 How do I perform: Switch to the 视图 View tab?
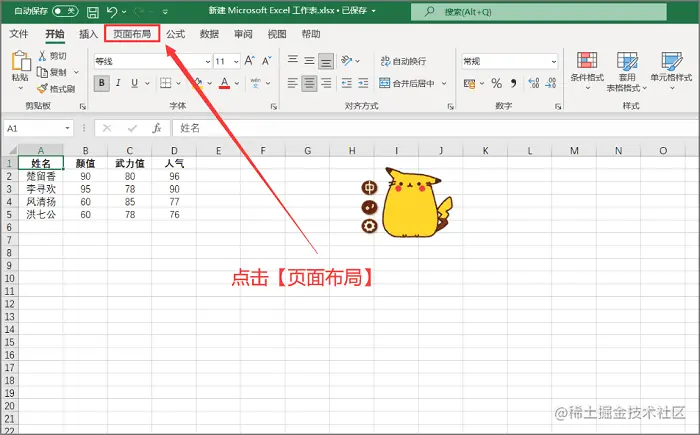pos(277,34)
